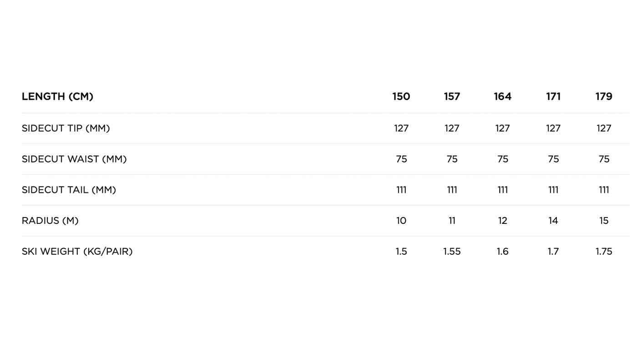Click radius value 12 in 164 column

[x=503, y=221]
